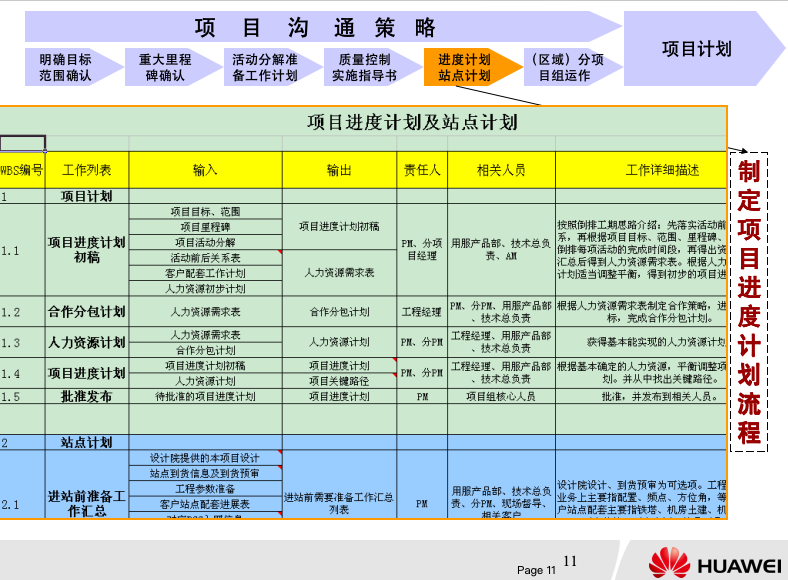This screenshot has width=788, height=580.
Task: Click the WBS编号 column header
Action: pos(22,170)
